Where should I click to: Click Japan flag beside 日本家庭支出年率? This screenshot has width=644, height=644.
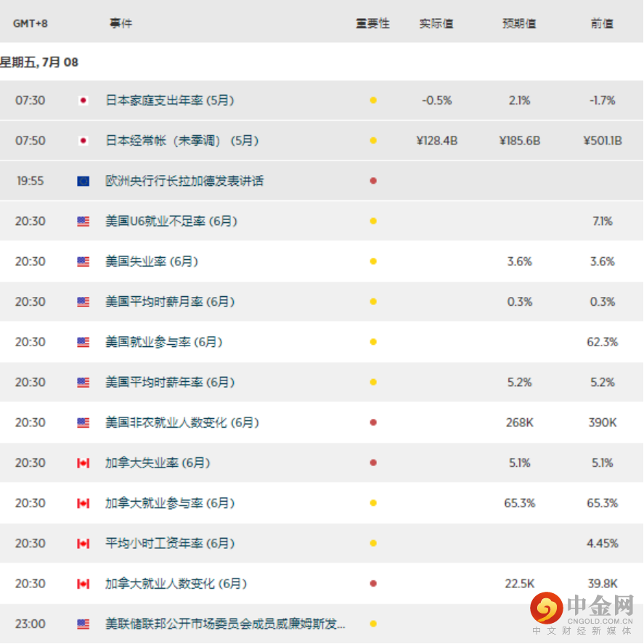[x=83, y=100]
